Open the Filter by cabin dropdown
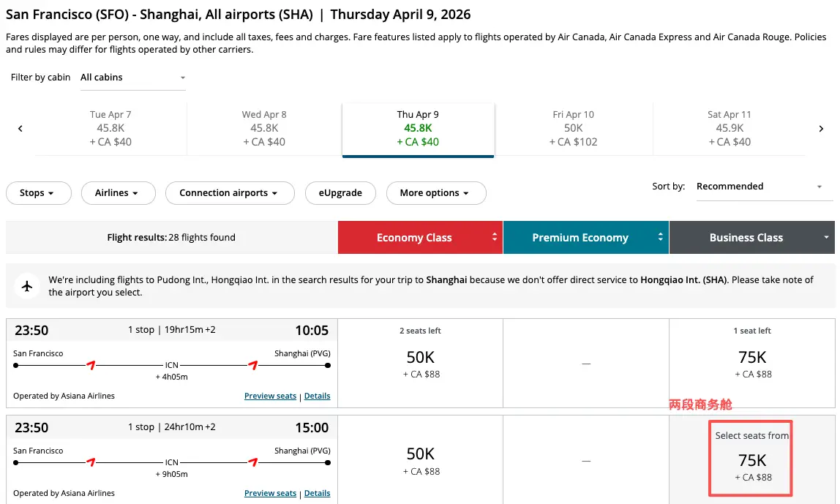The height and width of the screenshot is (504, 840). click(132, 78)
